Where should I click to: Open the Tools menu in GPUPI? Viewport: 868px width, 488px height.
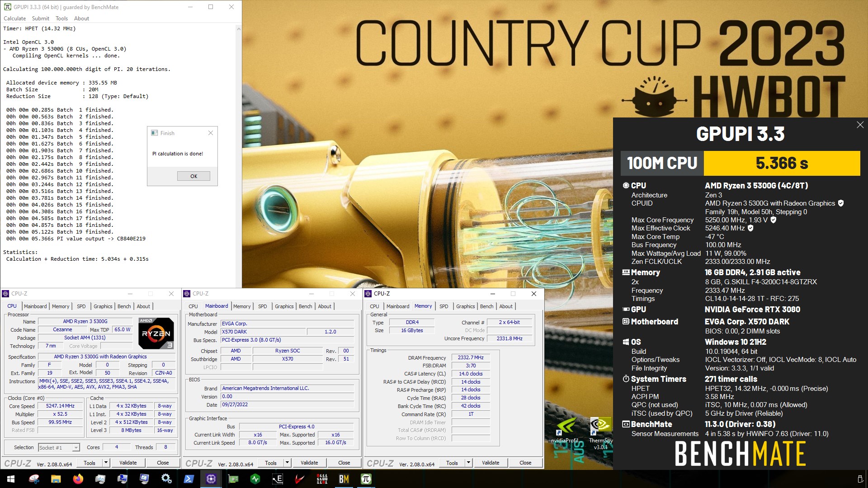pos(61,19)
